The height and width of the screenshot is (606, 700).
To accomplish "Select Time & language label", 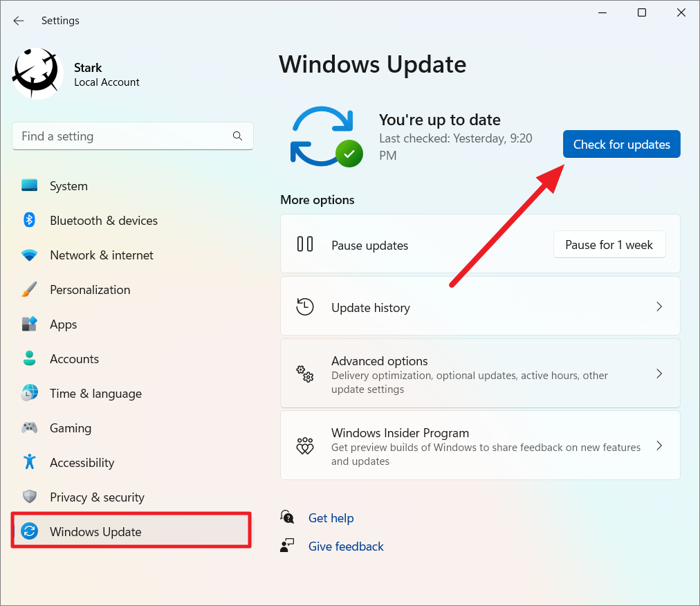I will (x=95, y=394).
